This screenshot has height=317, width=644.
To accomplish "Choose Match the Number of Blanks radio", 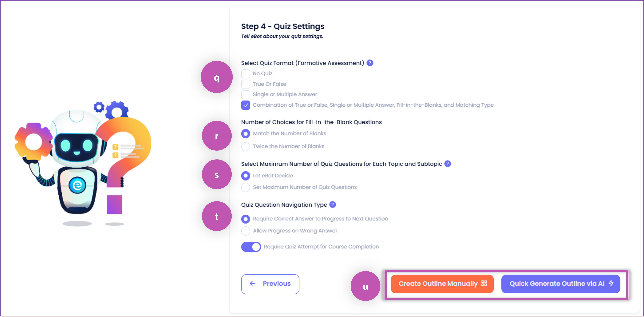I will pyautogui.click(x=245, y=134).
